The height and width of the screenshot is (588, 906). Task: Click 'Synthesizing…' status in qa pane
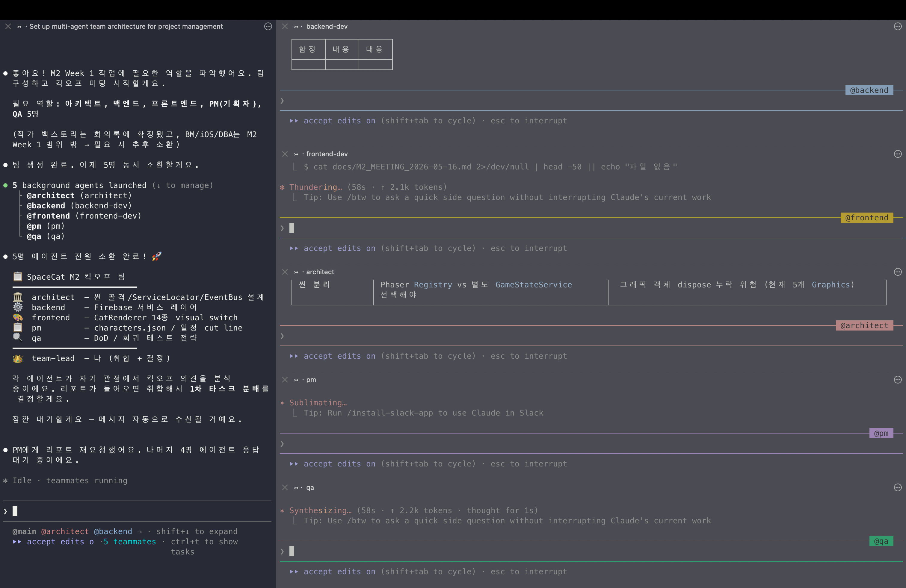tap(320, 510)
